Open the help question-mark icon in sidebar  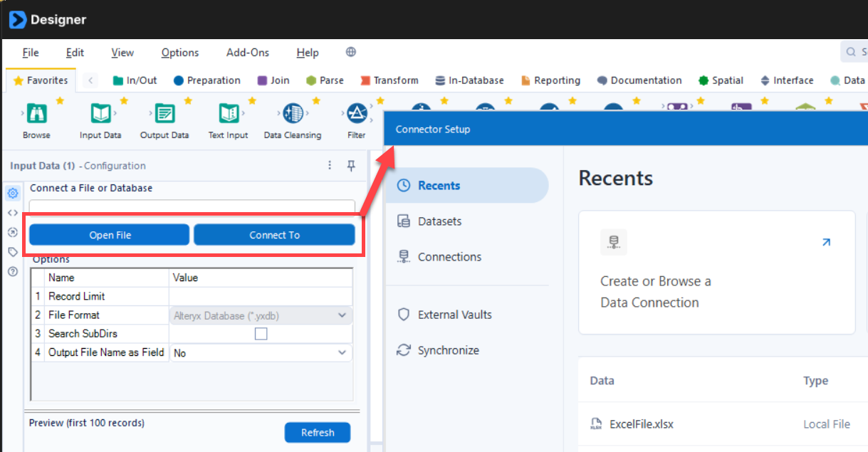coord(13,271)
